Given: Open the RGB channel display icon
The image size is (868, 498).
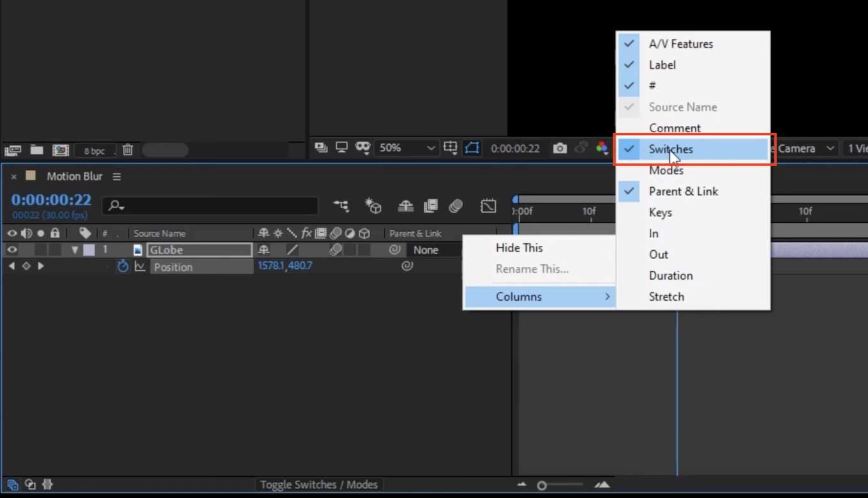Looking at the screenshot, I should [602, 148].
